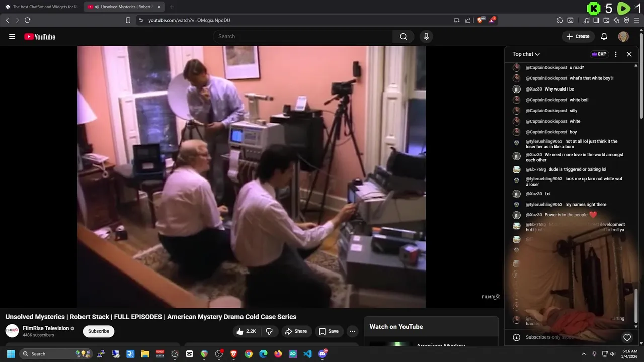Open Firefox from the taskbar
The width and height of the screenshot is (644, 362).
click(278, 354)
